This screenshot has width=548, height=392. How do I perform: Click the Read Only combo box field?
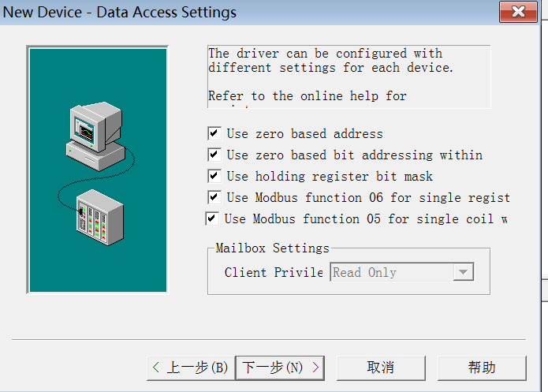tap(391, 273)
